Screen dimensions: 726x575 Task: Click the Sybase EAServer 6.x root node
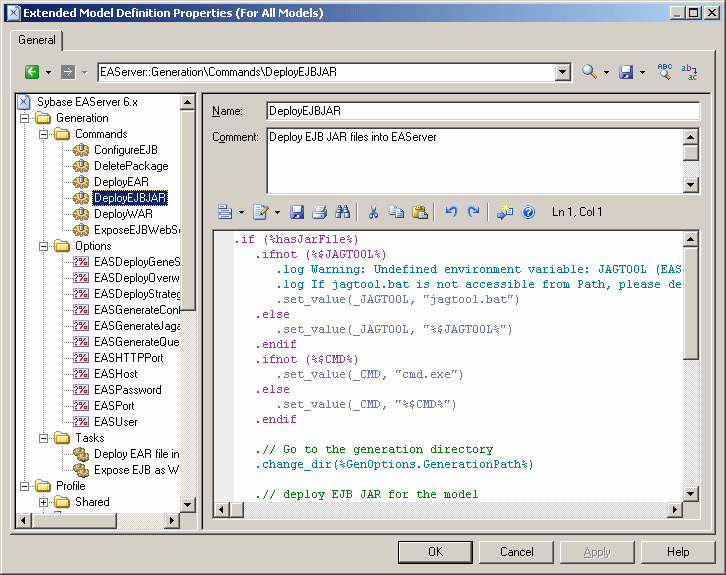pyautogui.click(x=87, y=102)
